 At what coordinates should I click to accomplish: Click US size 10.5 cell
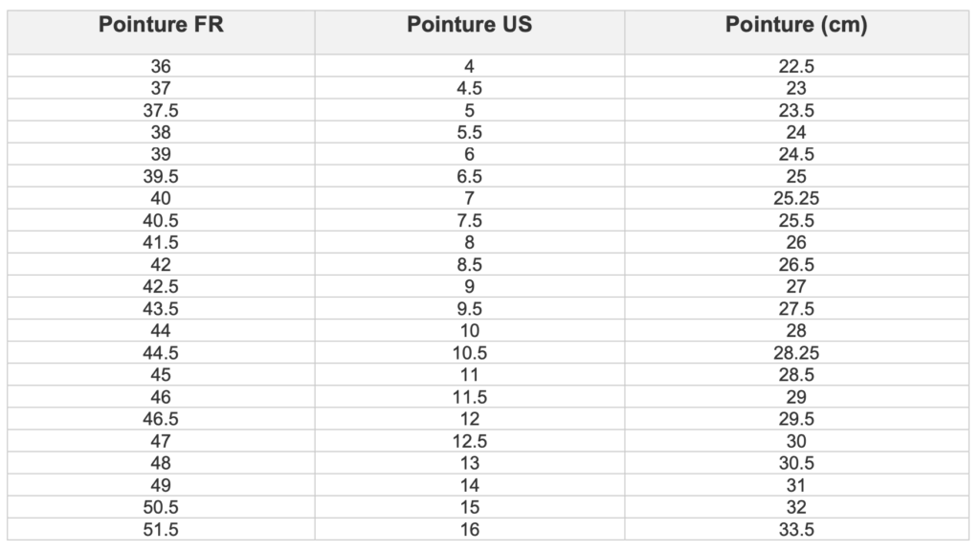(x=469, y=353)
